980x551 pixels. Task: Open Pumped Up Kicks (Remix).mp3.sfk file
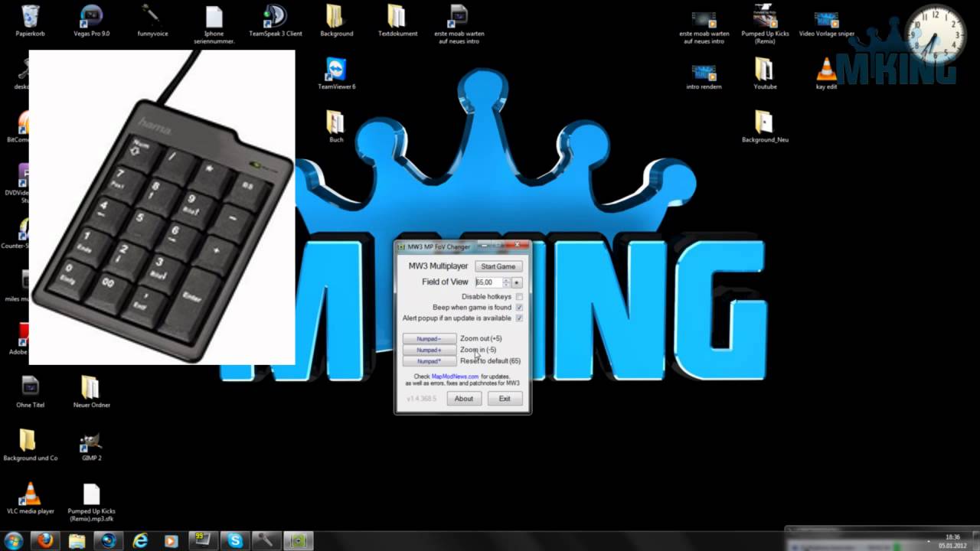[x=91, y=502]
